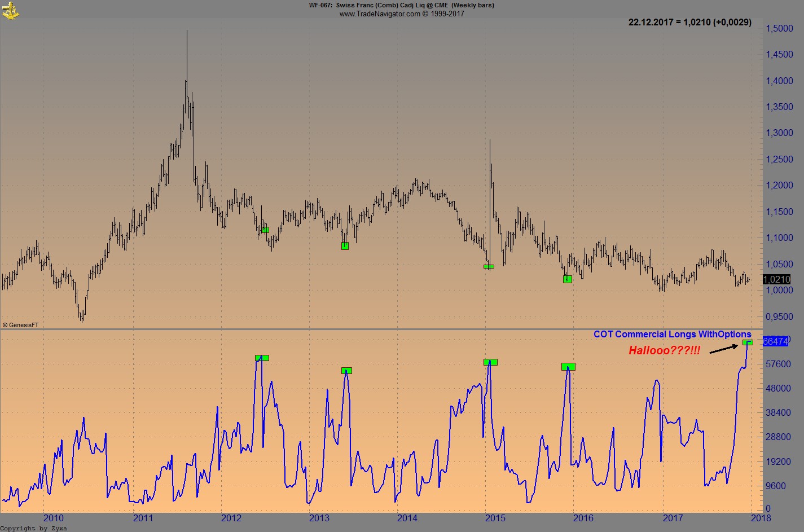
Task: Click the www.TradeNavigator.com copyright text
Action: pyautogui.click(x=402, y=14)
